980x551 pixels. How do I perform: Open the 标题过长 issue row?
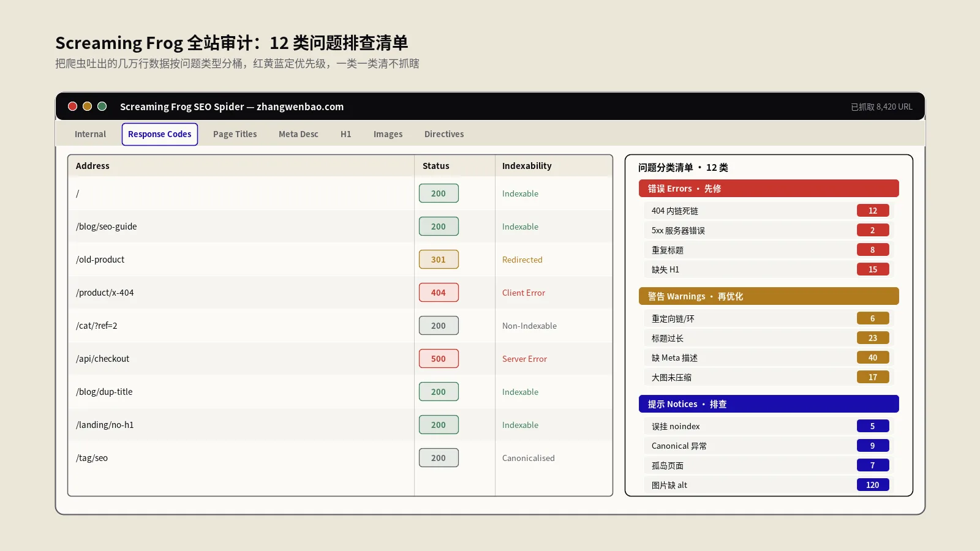[x=769, y=338]
